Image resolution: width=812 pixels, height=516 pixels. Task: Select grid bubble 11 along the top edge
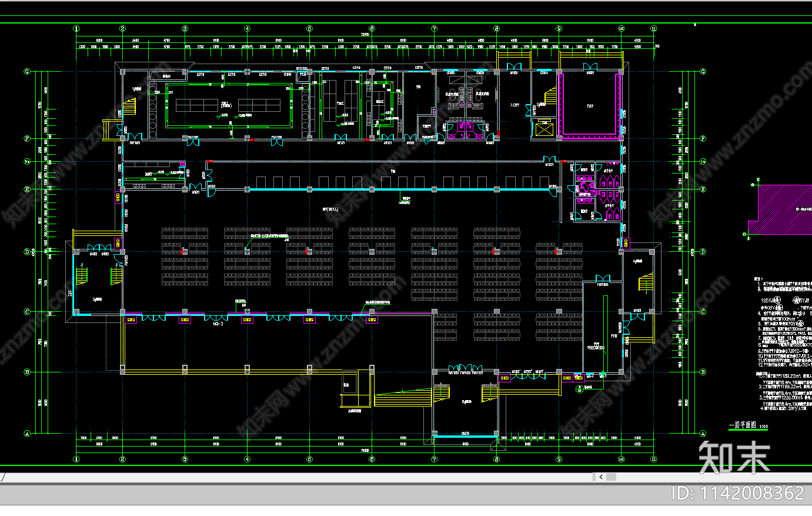coord(654,28)
